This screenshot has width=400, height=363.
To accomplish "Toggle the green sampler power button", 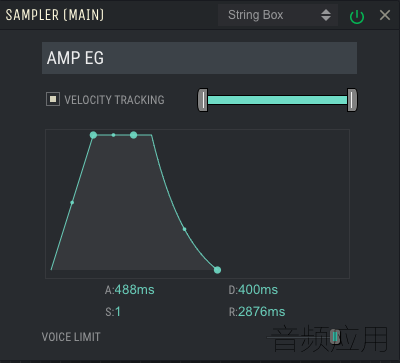I will coord(357,16).
